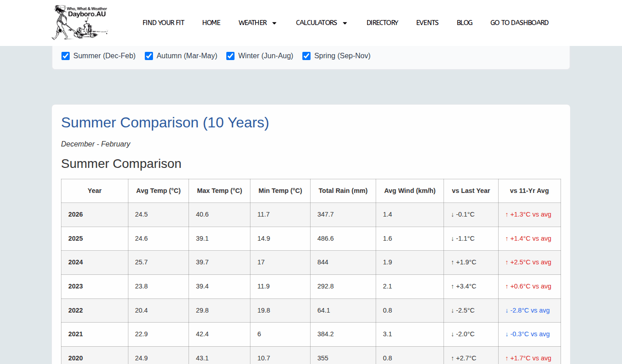The image size is (622, 364).
Task: Select the 2021 year cell
Action: [95, 334]
